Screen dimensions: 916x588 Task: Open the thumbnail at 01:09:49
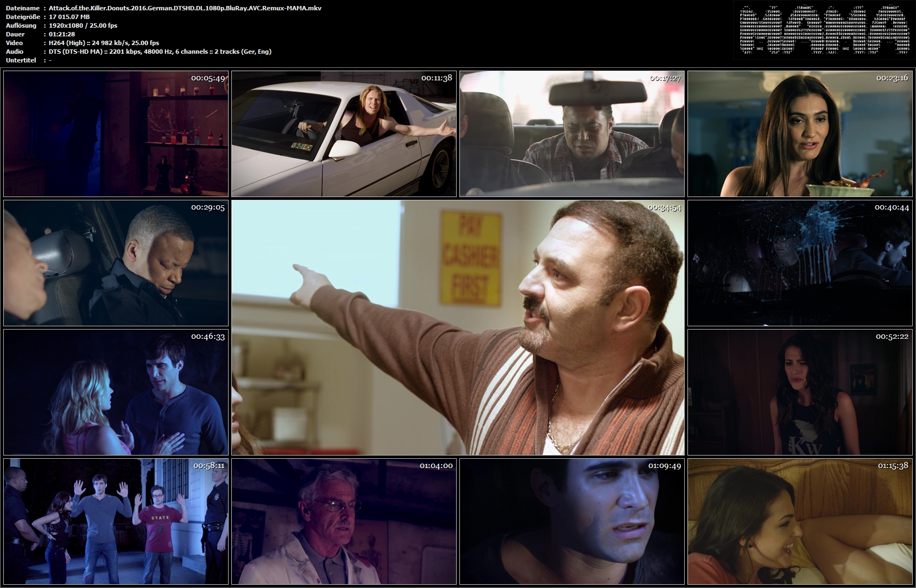click(x=572, y=521)
